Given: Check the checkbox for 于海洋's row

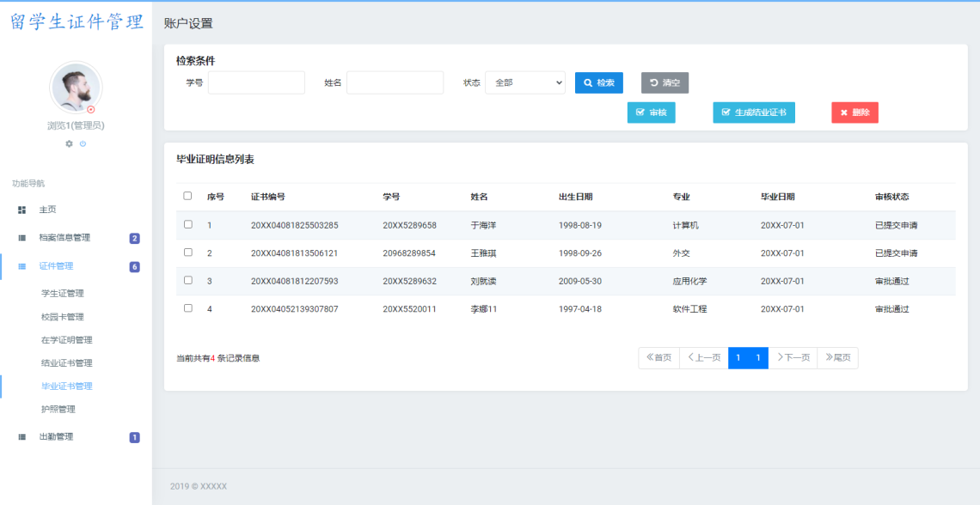Looking at the screenshot, I should click(x=187, y=224).
